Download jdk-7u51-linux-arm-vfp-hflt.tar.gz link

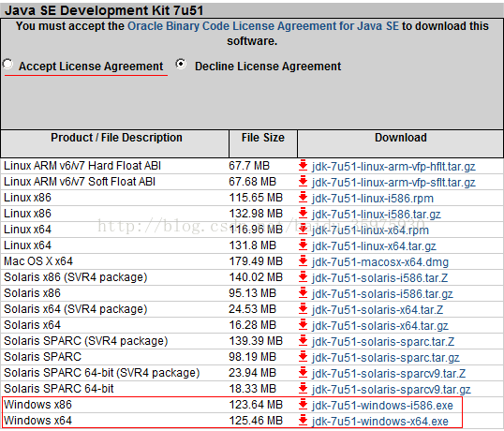(393, 167)
